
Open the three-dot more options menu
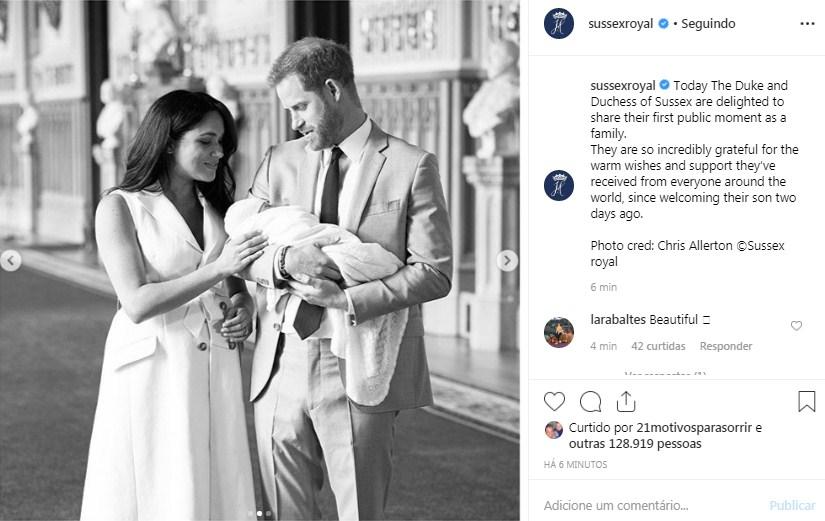(x=806, y=23)
